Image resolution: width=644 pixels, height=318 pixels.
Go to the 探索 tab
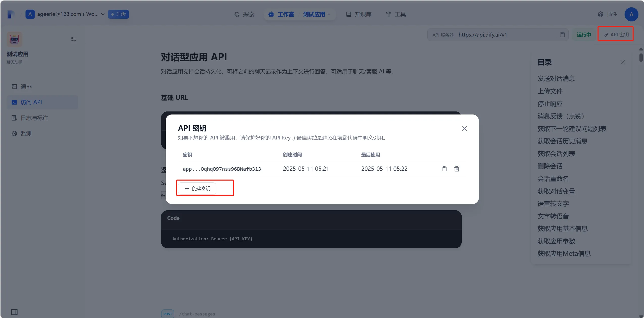tap(244, 14)
